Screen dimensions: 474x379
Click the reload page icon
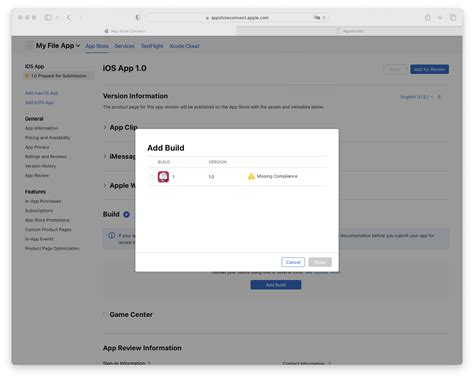[324, 18]
